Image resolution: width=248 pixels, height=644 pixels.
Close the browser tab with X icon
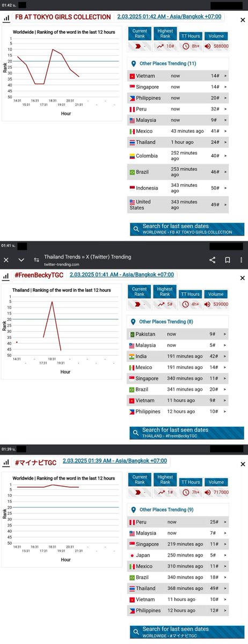pos(6,260)
